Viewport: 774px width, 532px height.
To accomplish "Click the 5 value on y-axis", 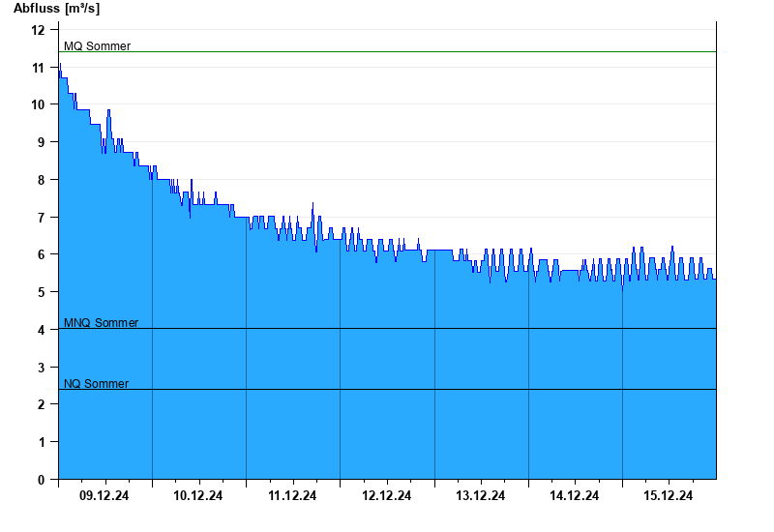I will [41, 292].
